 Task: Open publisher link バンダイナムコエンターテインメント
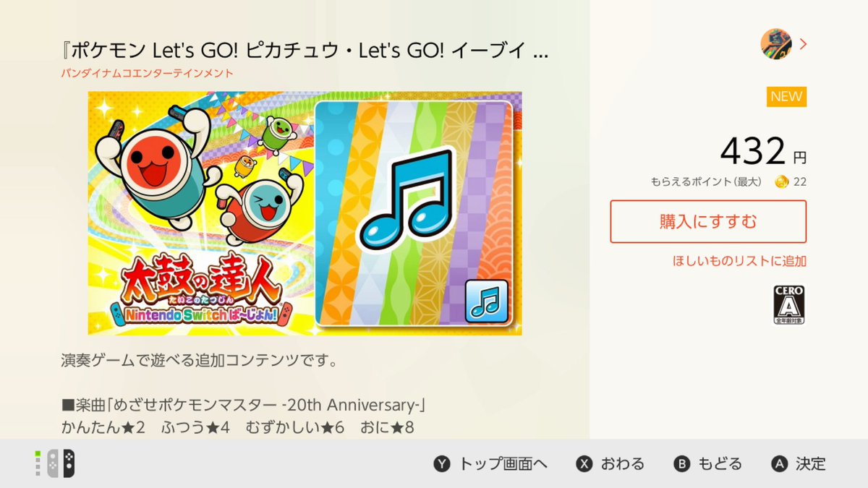tap(148, 73)
